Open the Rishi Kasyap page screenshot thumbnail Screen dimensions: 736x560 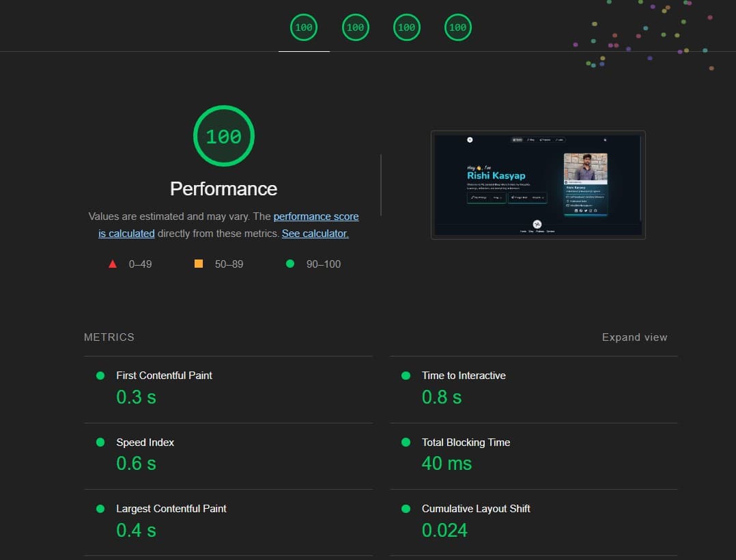point(538,185)
